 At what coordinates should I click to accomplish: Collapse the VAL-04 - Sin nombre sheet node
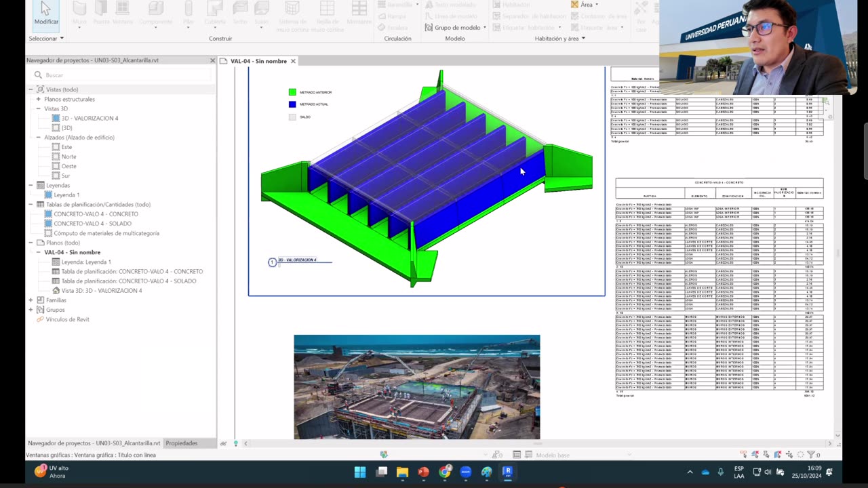click(39, 252)
